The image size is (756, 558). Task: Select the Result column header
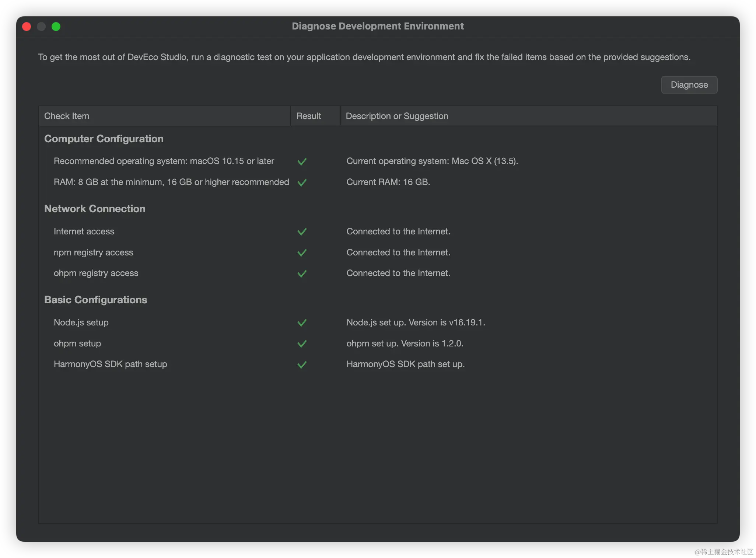(309, 116)
